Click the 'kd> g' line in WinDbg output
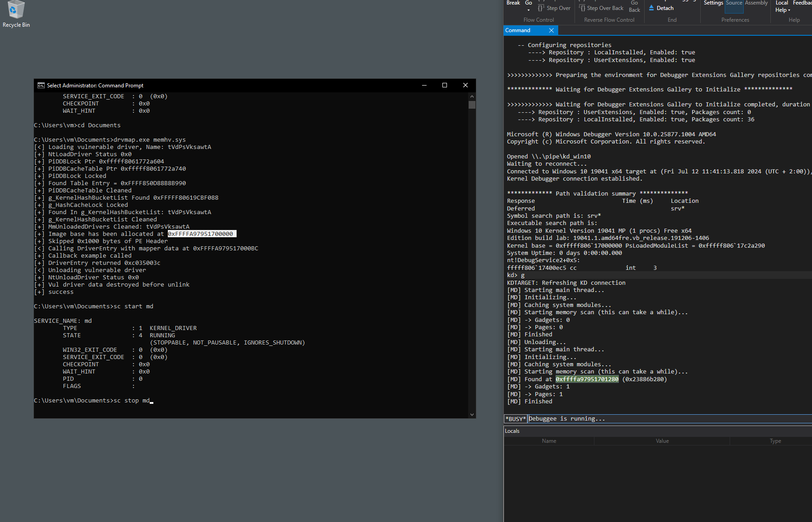The height and width of the screenshot is (522, 812). pos(516,275)
